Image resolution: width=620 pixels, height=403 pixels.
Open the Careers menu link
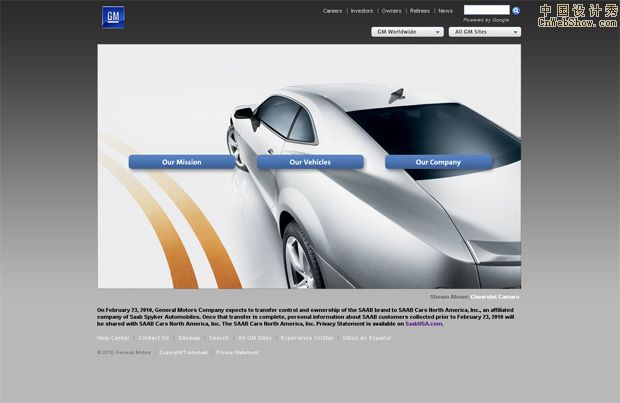click(332, 11)
